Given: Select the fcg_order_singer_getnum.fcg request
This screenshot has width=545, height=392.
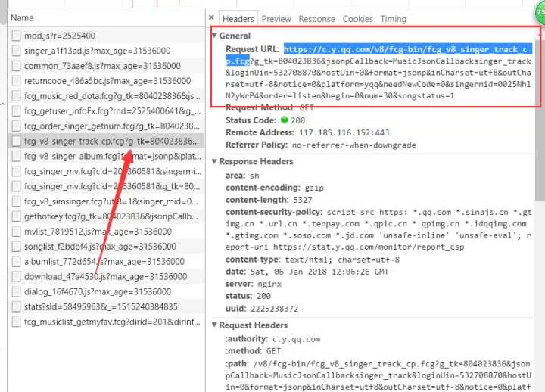Looking at the screenshot, I should pyautogui.click(x=106, y=126).
